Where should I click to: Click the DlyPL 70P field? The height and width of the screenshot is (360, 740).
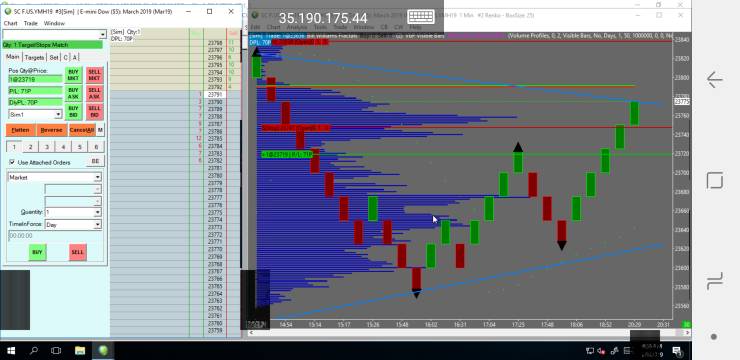tap(35, 102)
